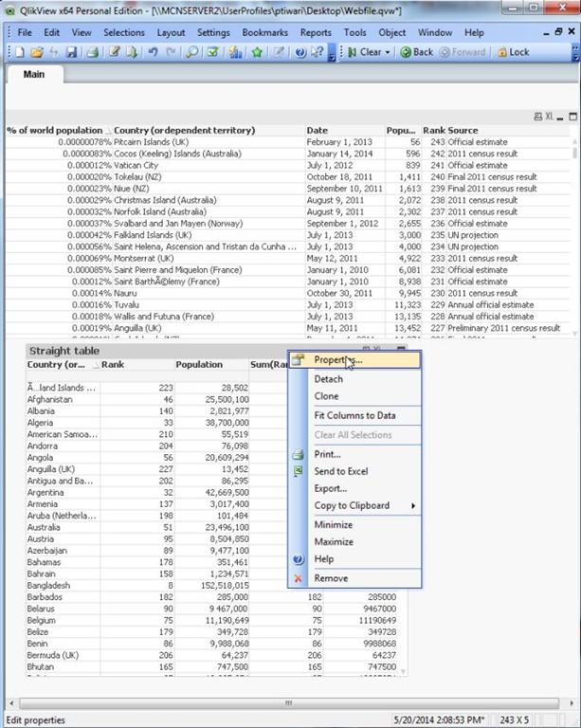Click the help icon beside context menu Help
The image size is (581, 728).
click(x=298, y=559)
